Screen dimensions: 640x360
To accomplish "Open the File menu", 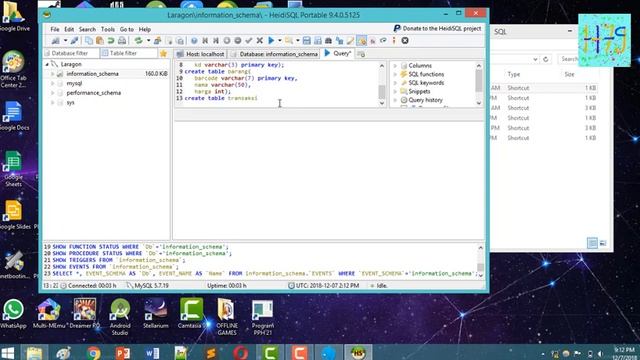I will tap(55, 29).
